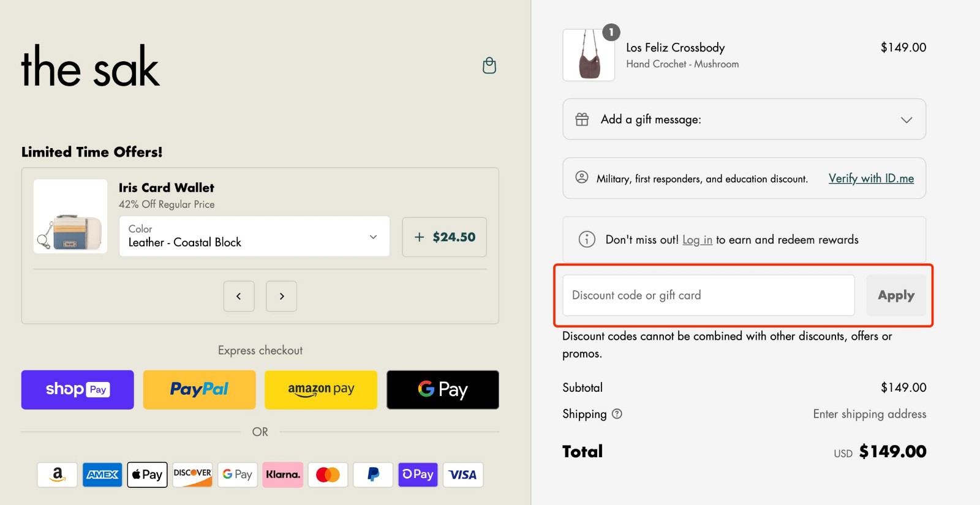Click the Hand Crochet - Mushroom variant text
Screen dimensions: 980x505
(x=682, y=64)
